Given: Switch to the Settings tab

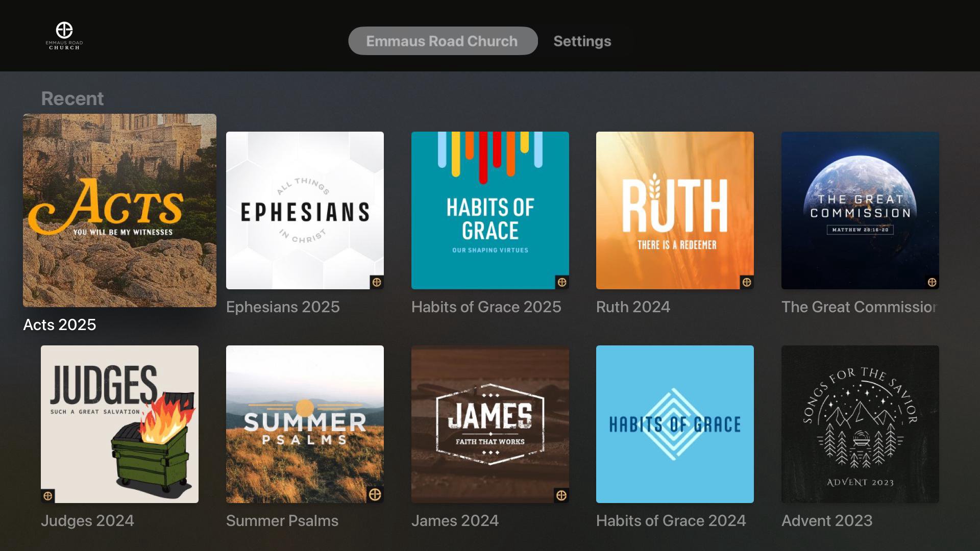Looking at the screenshot, I should [x=582, y=41].
